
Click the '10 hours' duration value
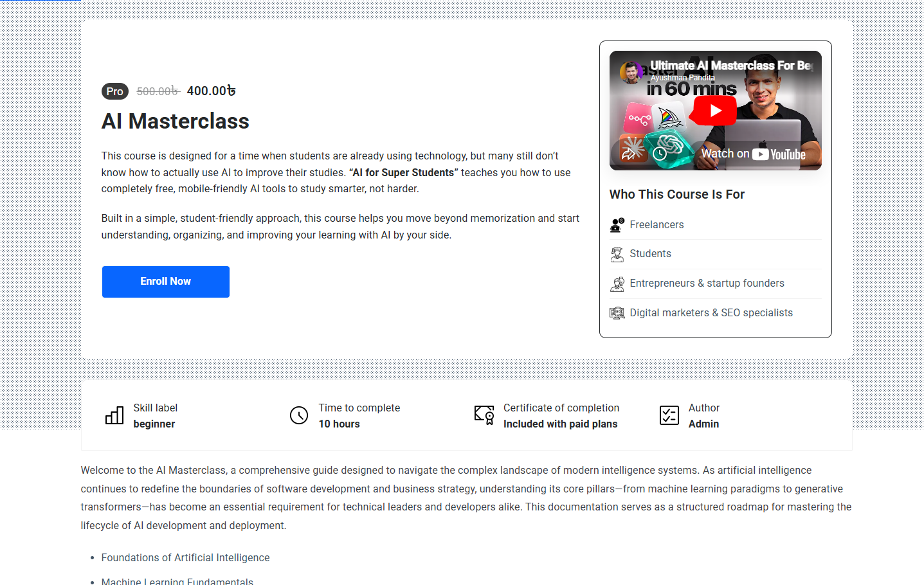tap(339, 424)
